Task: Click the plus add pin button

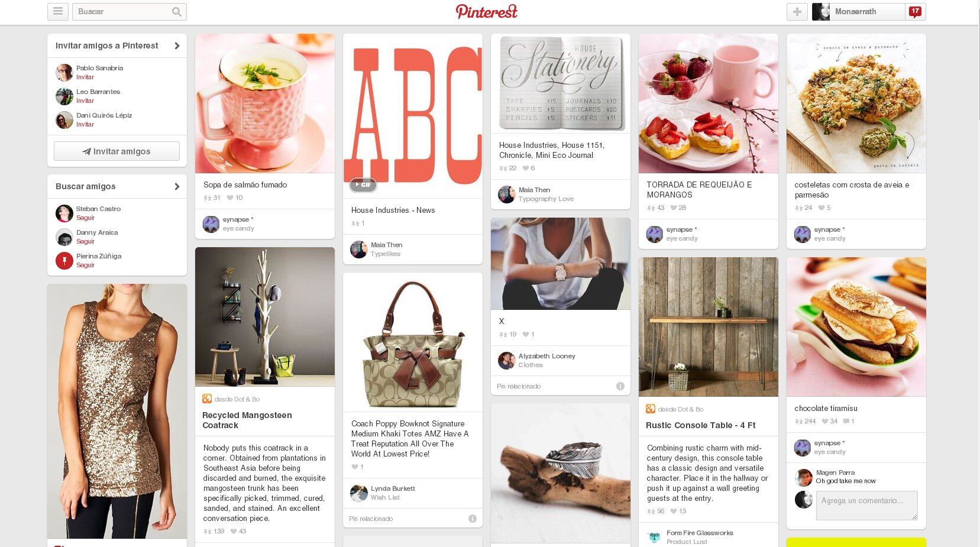Action: point(797,12)
